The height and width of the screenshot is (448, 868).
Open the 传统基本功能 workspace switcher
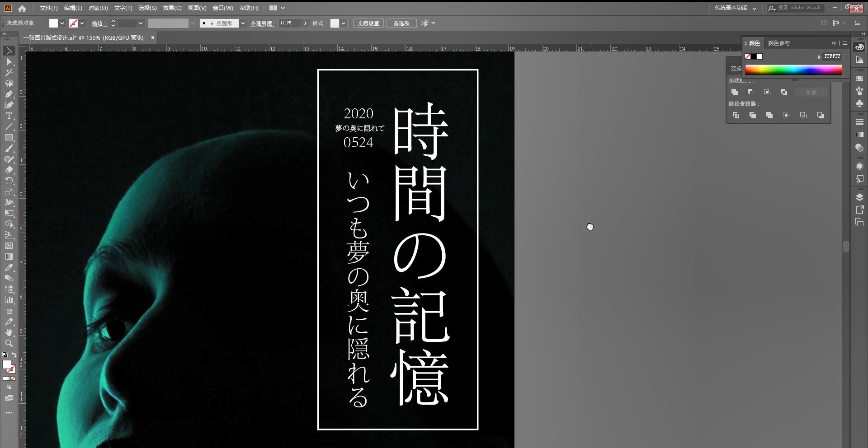pyautogui.click(x=735, y=8)
